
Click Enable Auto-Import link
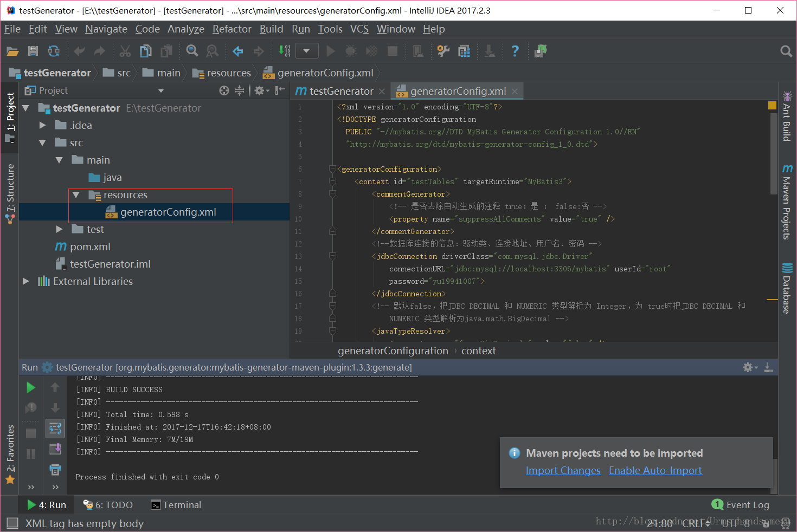click(655, 470)
